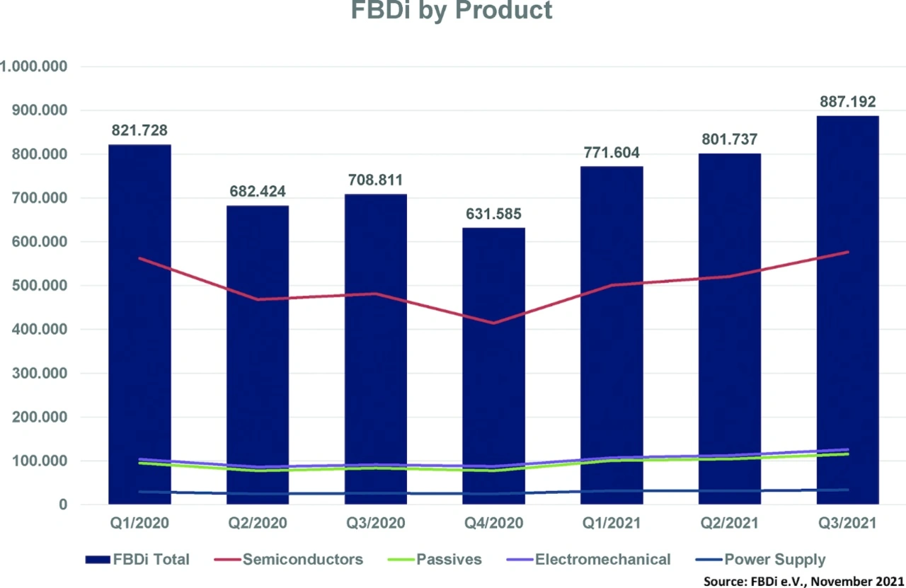The height and width of the screenshot is (588, 906).
Task: Select the Electromechanical legend label
Action: pyautogui.click(x=602, y=560)
